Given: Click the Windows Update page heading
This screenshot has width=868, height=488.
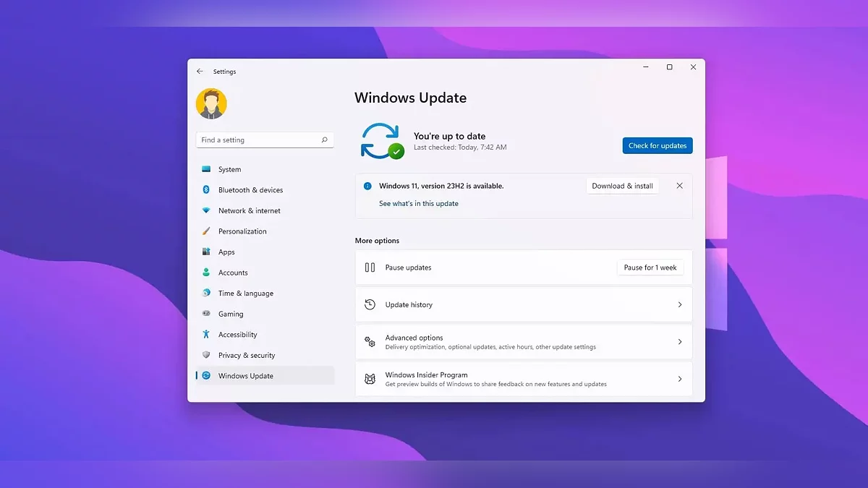Looking at the screenshot, I should 410,98.
